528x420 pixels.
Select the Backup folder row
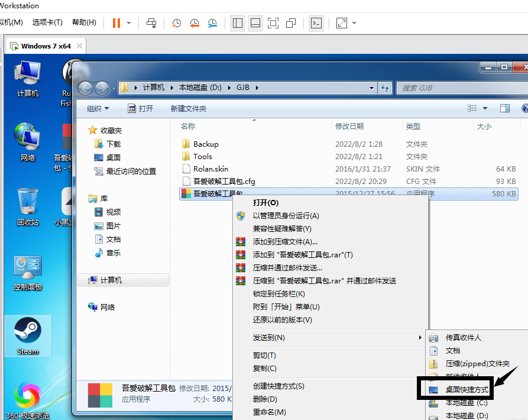click(348, 144)
